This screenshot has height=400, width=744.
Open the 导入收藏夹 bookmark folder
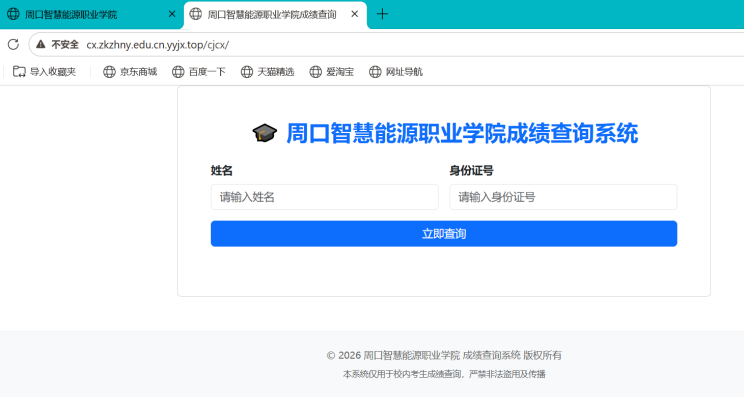pyautogui.click(x=45, y=72)
